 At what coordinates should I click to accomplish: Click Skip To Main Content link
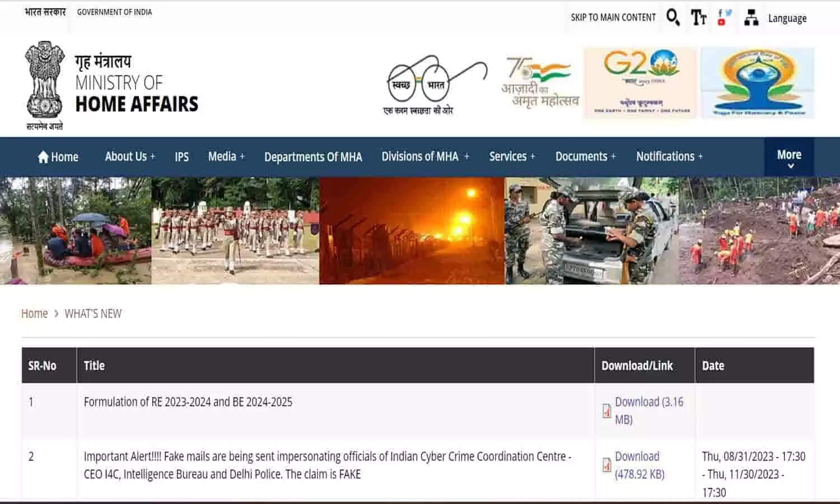click(x=613, y=17)
